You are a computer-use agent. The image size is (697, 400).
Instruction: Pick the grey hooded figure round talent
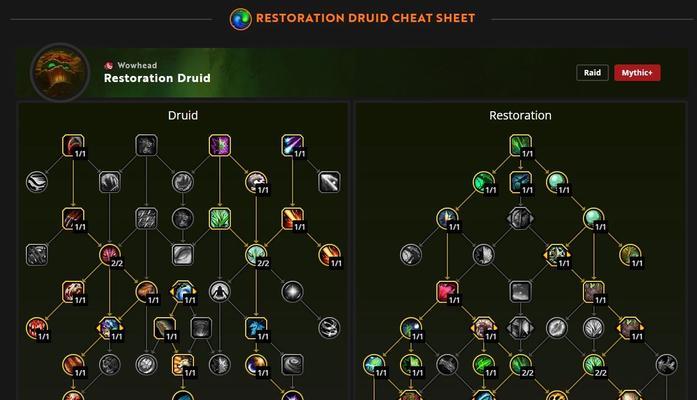[x=220, y=292]
